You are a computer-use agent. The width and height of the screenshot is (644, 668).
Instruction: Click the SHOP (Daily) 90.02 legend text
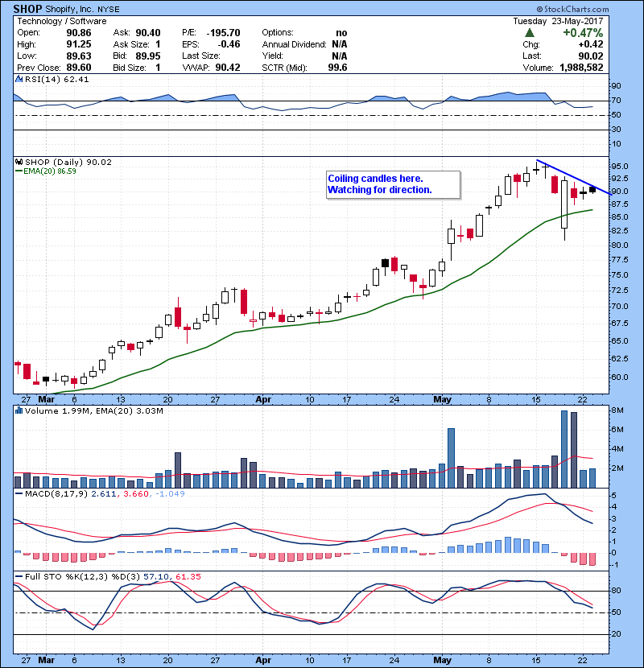[68, 162]
